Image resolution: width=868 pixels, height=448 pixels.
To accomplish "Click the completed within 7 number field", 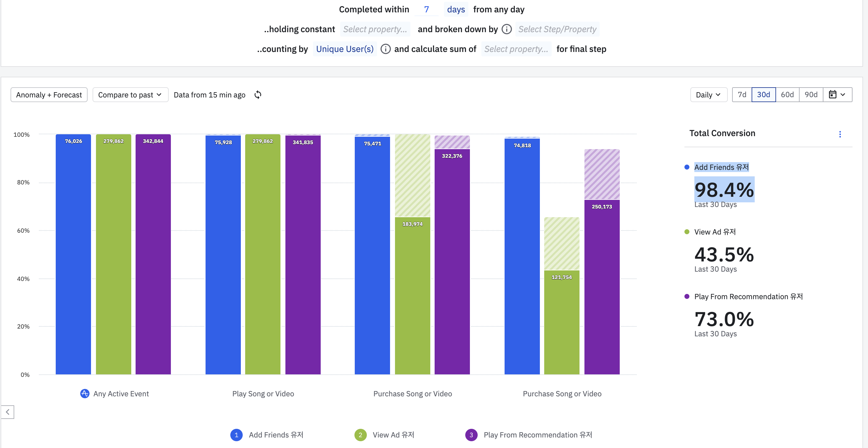I will [426, 9].
